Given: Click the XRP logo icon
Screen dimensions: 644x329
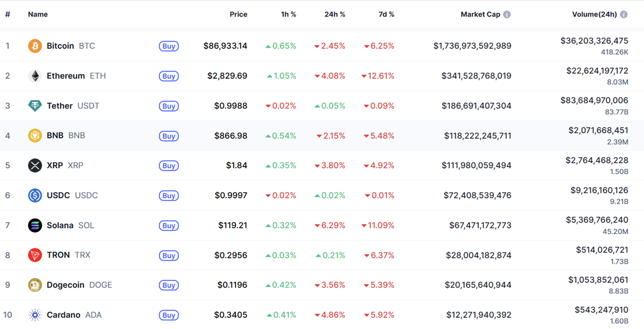Looking at the screenshot, I should (35, 165).
